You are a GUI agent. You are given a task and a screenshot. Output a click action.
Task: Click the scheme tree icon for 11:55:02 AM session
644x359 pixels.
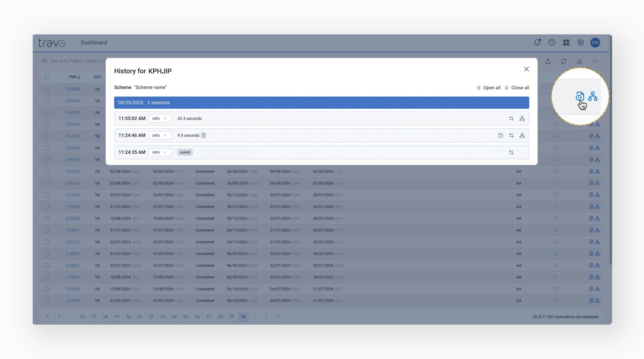(522, 119)
